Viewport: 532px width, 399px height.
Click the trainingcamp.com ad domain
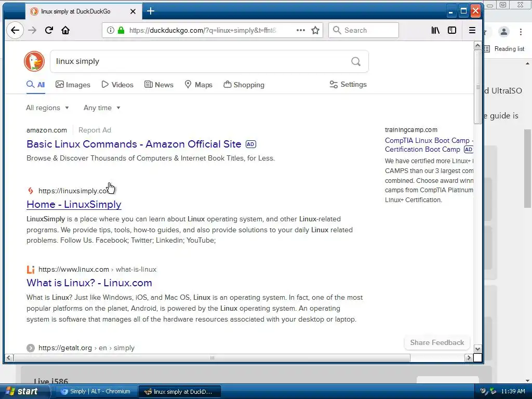411,129
